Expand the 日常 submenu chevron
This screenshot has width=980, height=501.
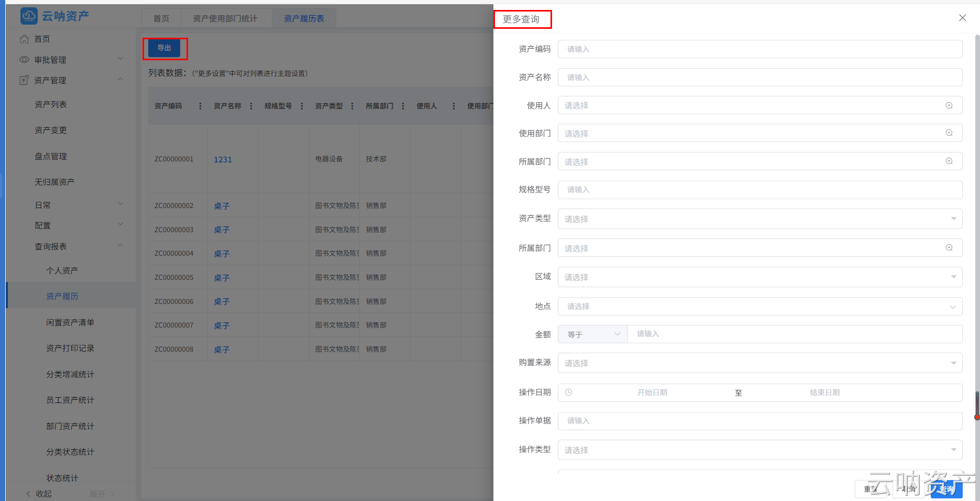coord(120,204)
